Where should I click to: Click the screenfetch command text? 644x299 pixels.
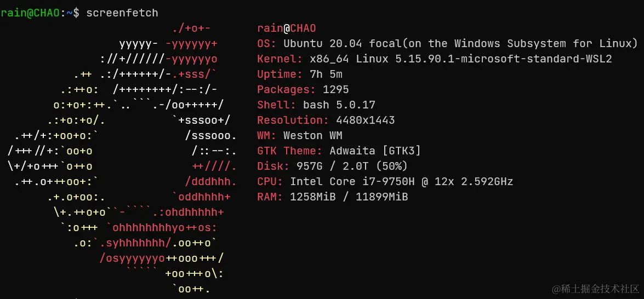[x=122, y=13]
